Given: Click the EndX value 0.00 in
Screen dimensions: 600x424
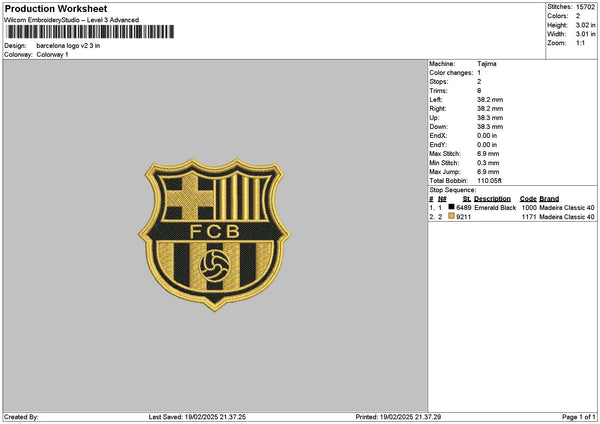Looking at the screenshot, I should [487, 136].
